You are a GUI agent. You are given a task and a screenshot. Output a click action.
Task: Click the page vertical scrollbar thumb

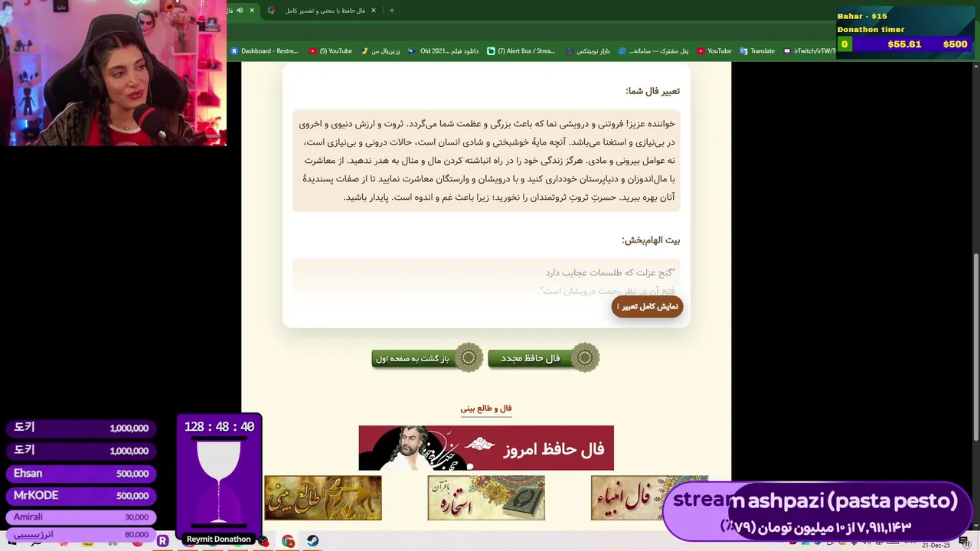point(975,348)
